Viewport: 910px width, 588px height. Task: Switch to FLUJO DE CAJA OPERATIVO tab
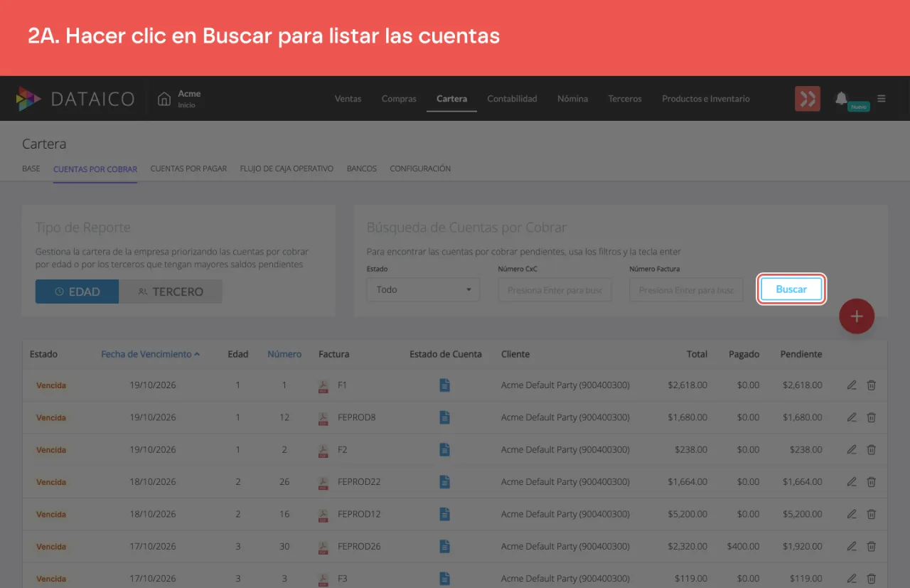click(x=287, y=169)
